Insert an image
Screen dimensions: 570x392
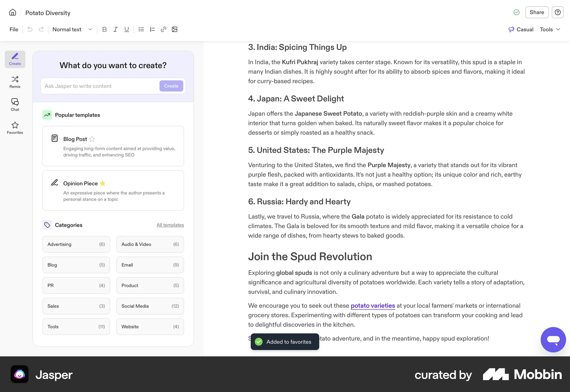pos(175,29)
